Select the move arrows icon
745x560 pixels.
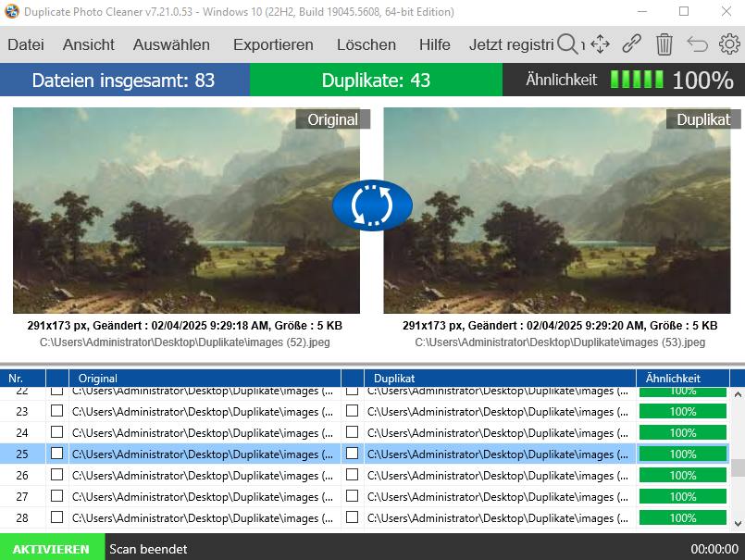(601, 44)
